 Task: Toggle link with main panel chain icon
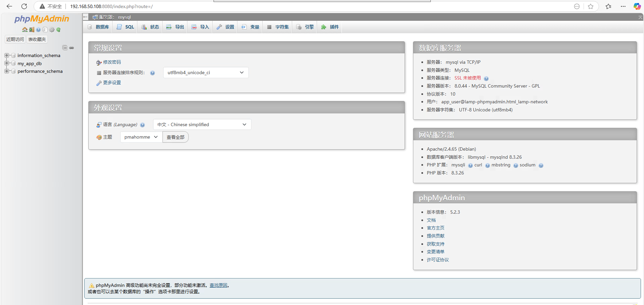coord(72,48)
